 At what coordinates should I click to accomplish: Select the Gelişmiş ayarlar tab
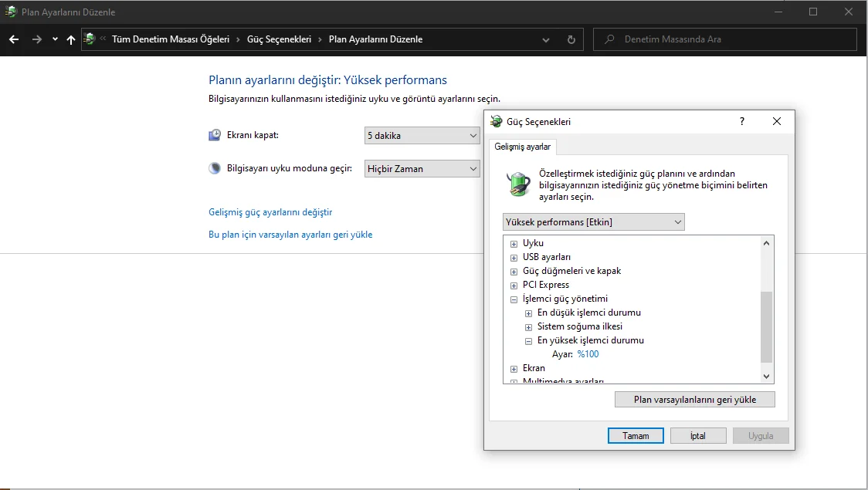click(523, 147)
